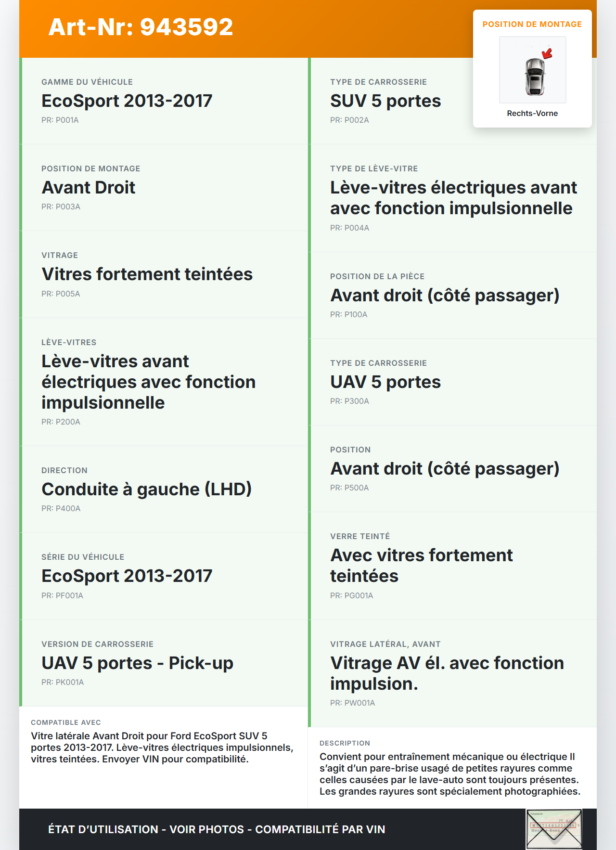Screen dimensions: 616x850
Task: Click the Compatible avec paragraph text
Action: coord(162,747)
